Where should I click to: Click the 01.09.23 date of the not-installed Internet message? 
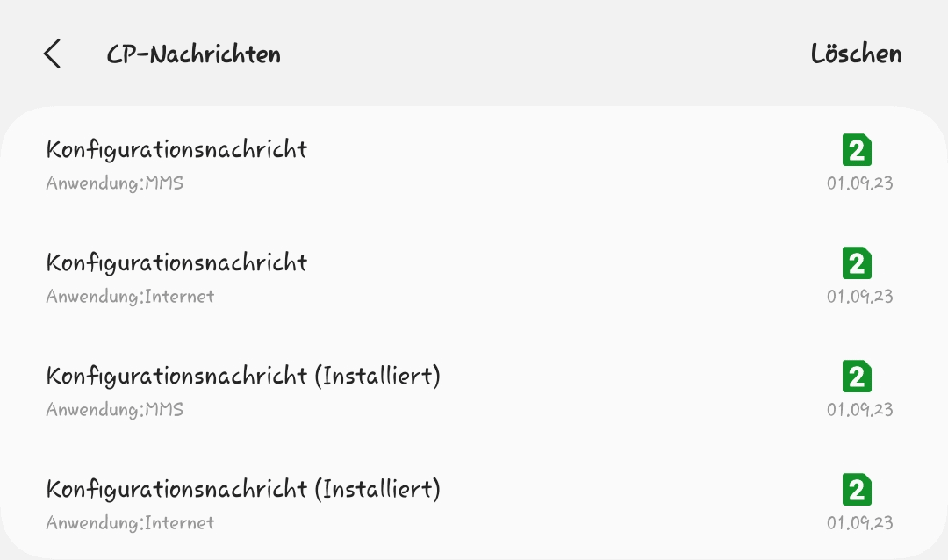tap(859, 297)
